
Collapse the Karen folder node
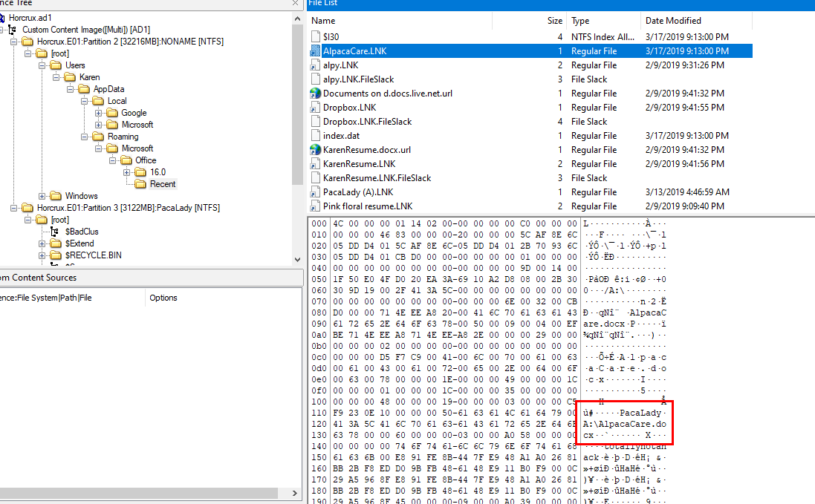pyautogui.click(x=56, y=77)
